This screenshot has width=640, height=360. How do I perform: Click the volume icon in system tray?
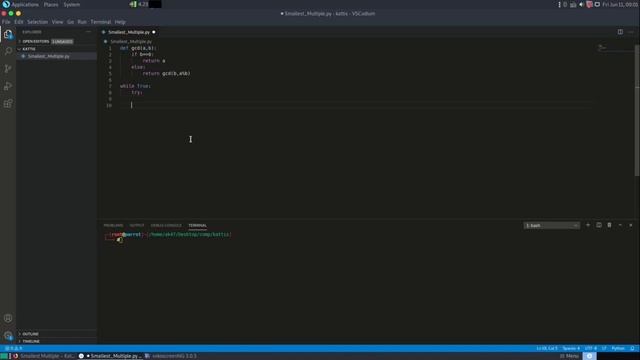click(x=581, y=4)
